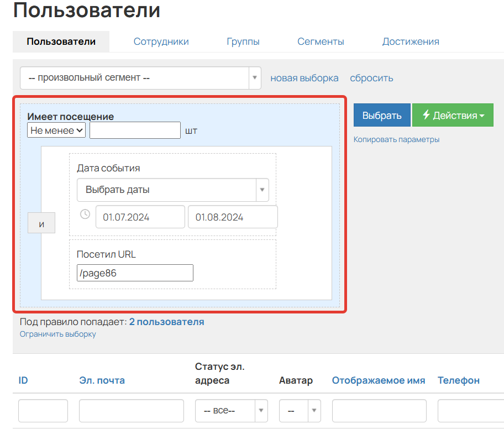The height and width of the screenshot is (429, 504).
Task: Click the сбросить link
Action: pyautogui.click(x=371, y=78)
